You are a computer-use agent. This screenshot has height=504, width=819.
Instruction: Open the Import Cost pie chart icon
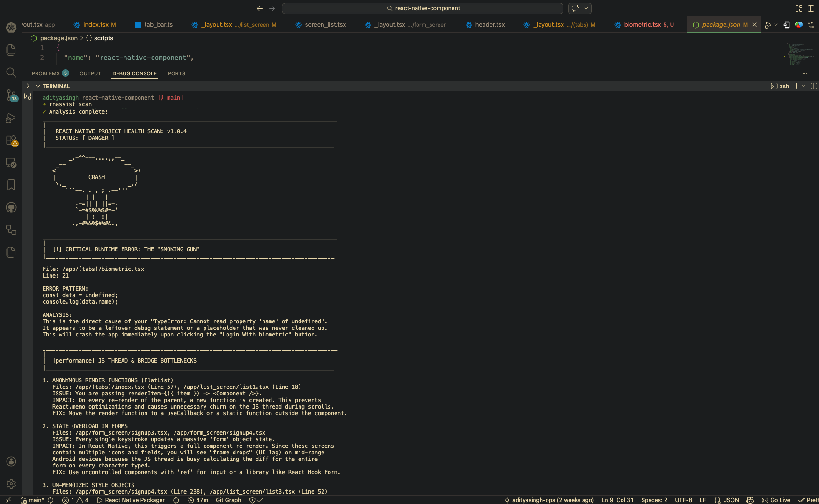(798, 25)
